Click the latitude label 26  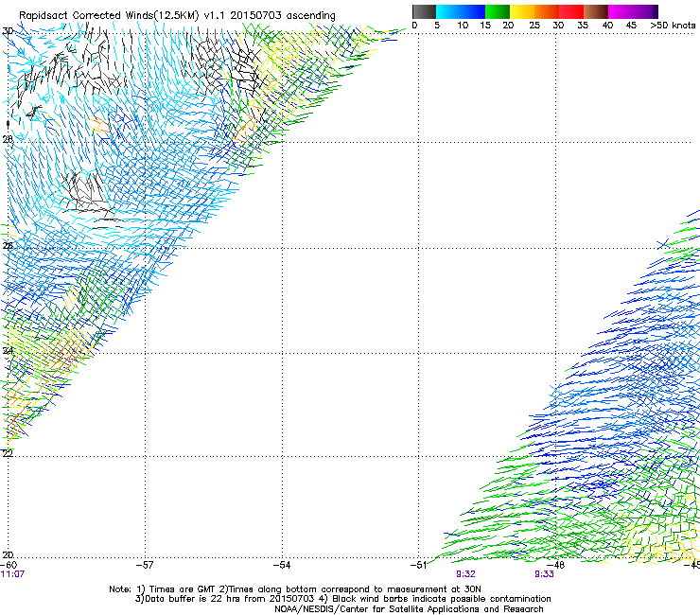8,246
